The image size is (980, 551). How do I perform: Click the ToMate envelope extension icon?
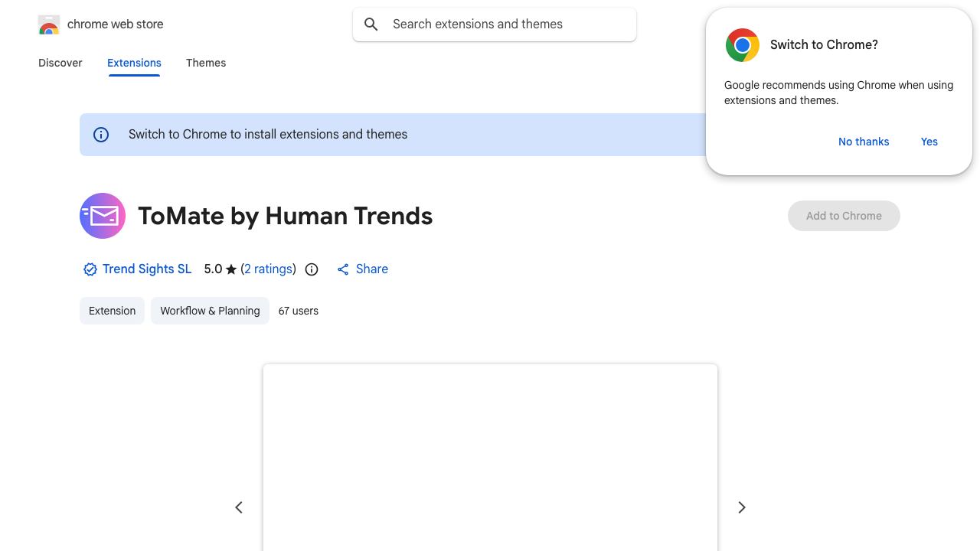click(x=103, y=216)
